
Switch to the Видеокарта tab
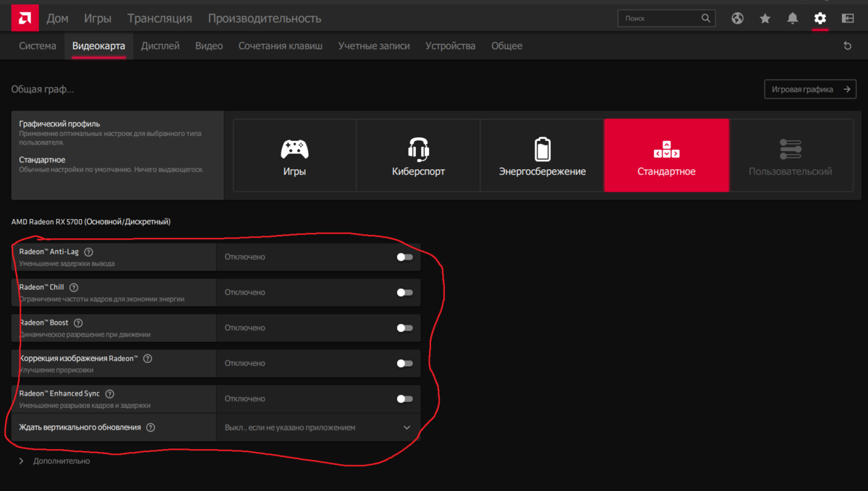coord(98,46)
